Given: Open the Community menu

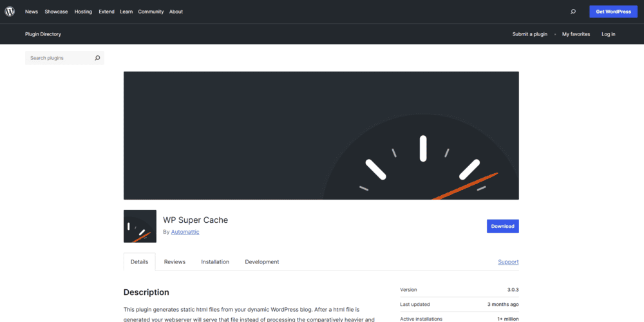Looking at the screenshot, I should [x=151, y=12].
